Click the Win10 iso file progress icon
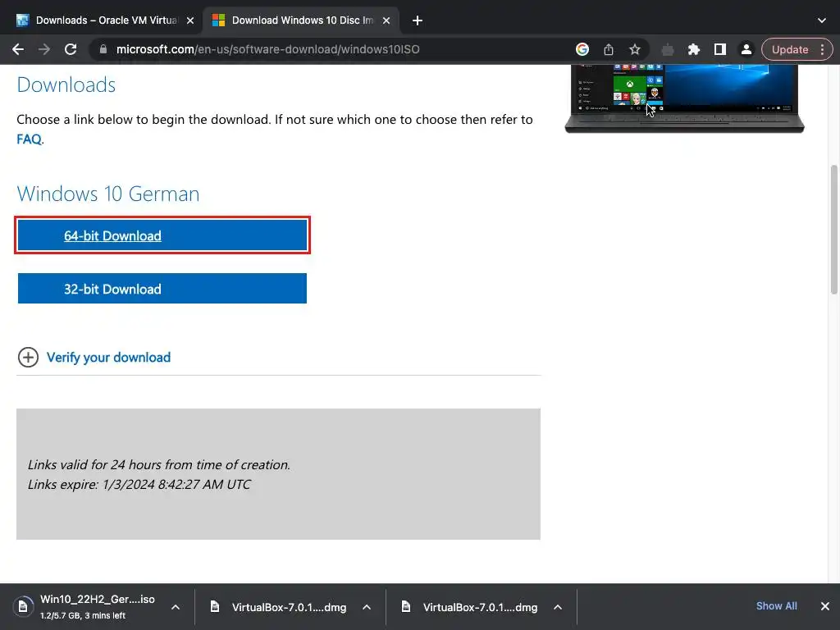Image resolution: width=840 pixels, height=630 pixels. pyautogui.click(x=23, y=606)
